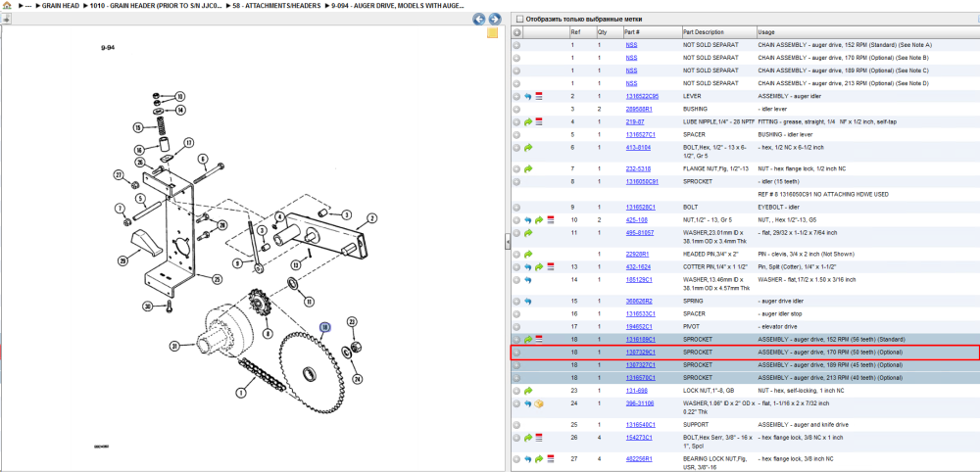Open part link 482256R1
Image resolution: width=980 pixels, height=472 pixels.
pos(639,459)
